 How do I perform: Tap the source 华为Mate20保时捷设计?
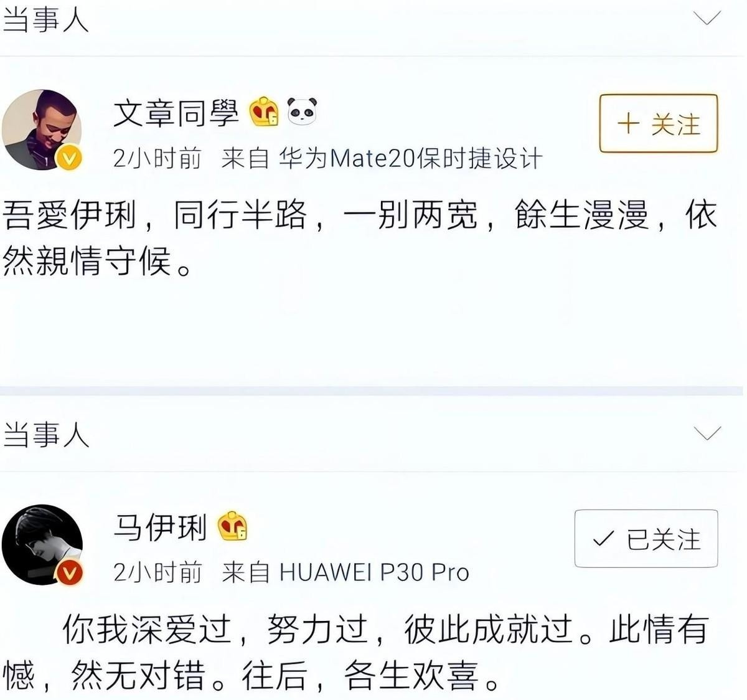click(410, 159)
